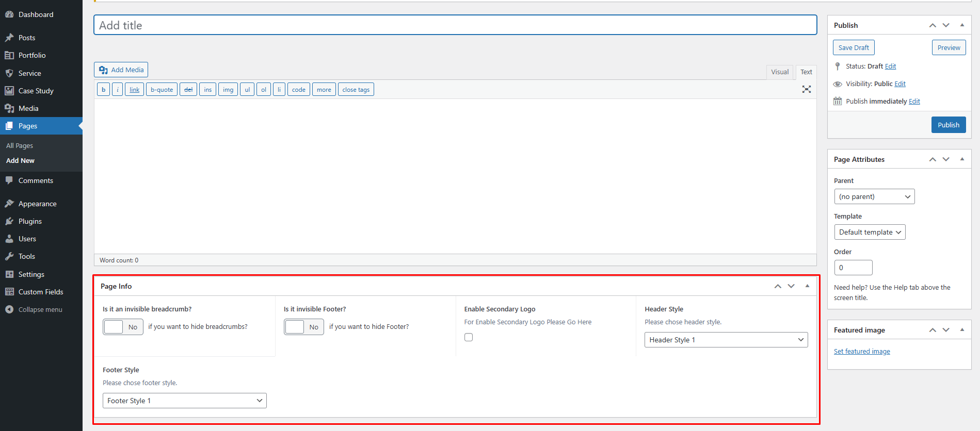Screen dimensions: 980x431
Task: Check the Enable Secondary Logo checkbox
Action: click(x=469, y=337)
